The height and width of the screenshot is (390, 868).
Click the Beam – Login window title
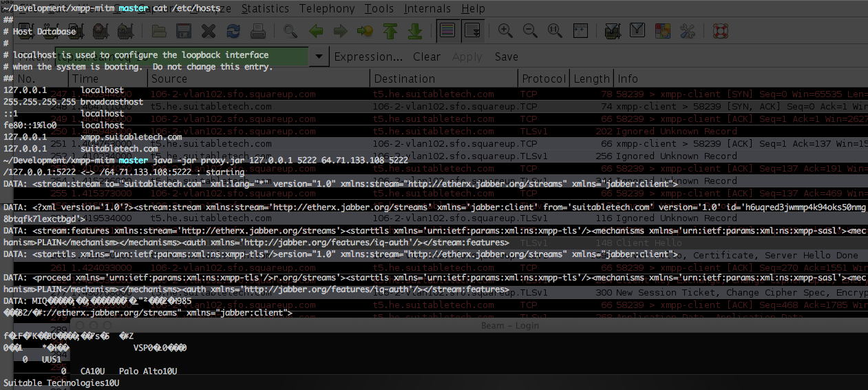point(511,325)
